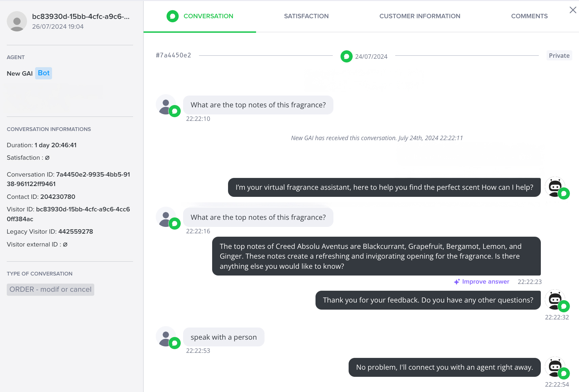Click the bot avatar beside 'connect you with an agent'
This screenshot has height=392, width=579.
[x=555, y=367]
